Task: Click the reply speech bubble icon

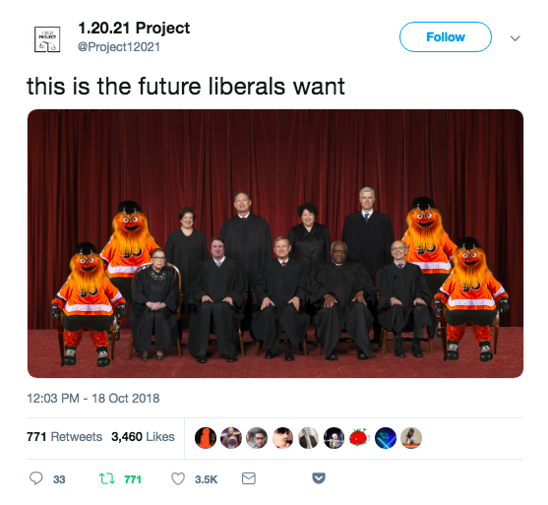Action: [x=36, y=478]
